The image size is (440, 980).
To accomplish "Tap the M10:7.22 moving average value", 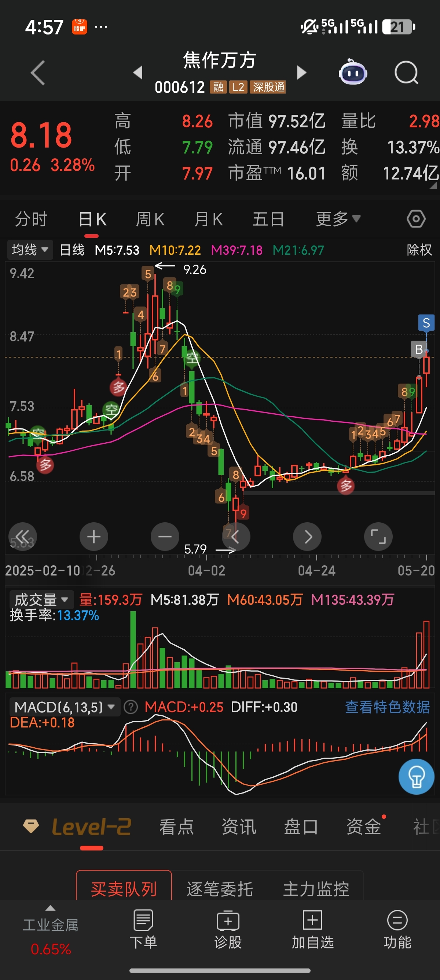I will coord(175,250).
